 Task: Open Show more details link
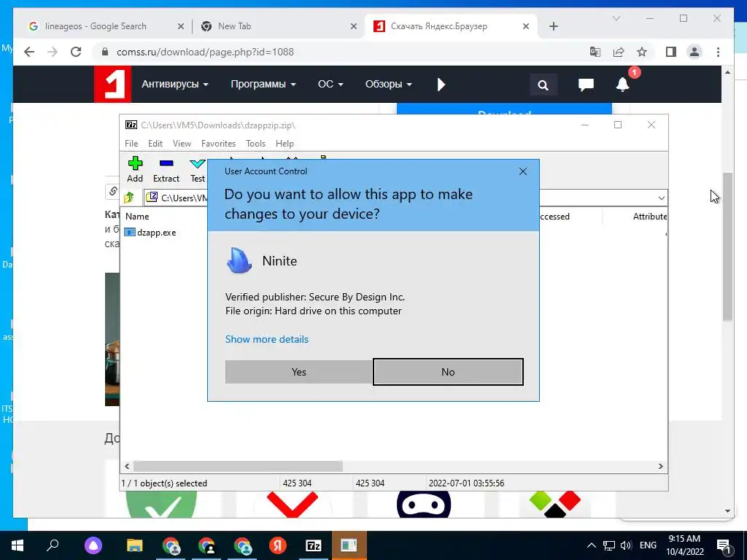[267, 339]
